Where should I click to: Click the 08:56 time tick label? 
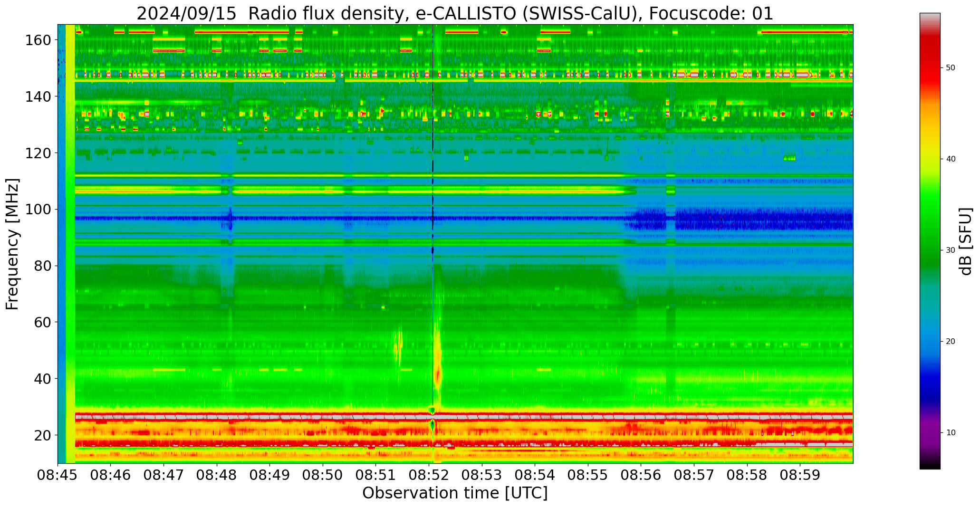(641, 476)
